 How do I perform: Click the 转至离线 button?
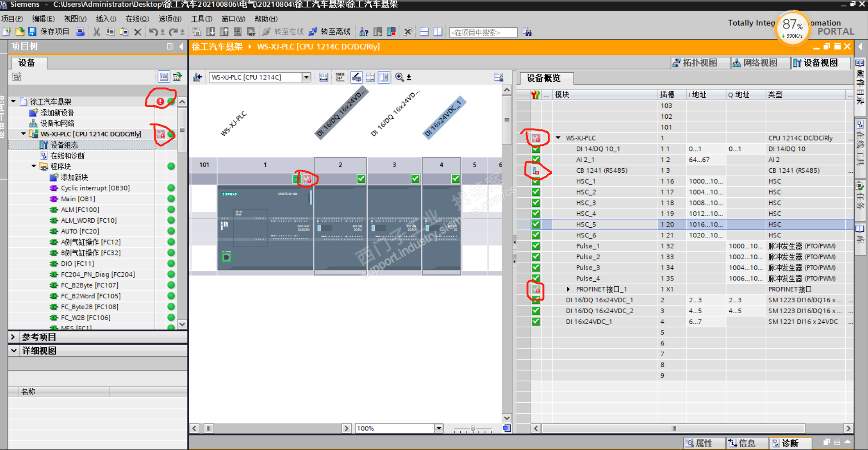330,31
